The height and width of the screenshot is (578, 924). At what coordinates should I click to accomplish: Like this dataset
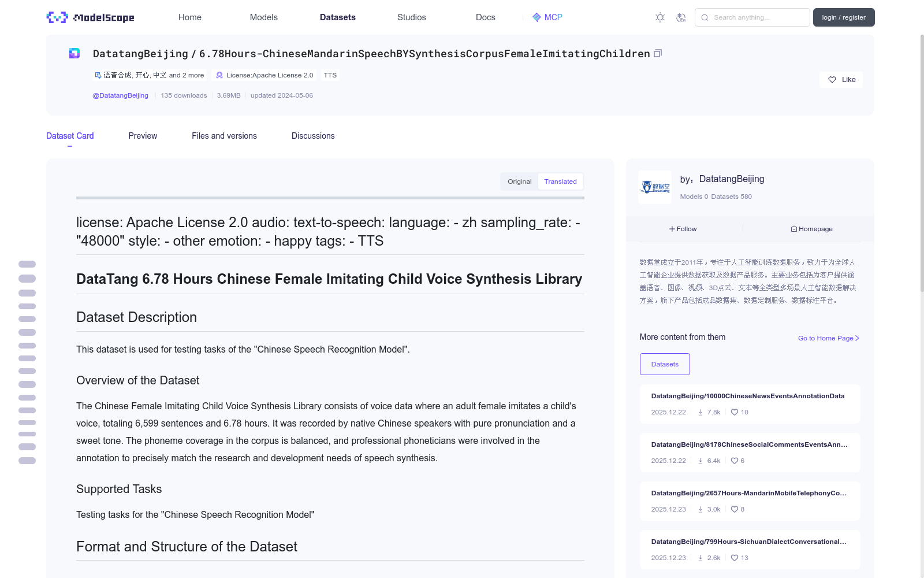click(x=841, y=80)
